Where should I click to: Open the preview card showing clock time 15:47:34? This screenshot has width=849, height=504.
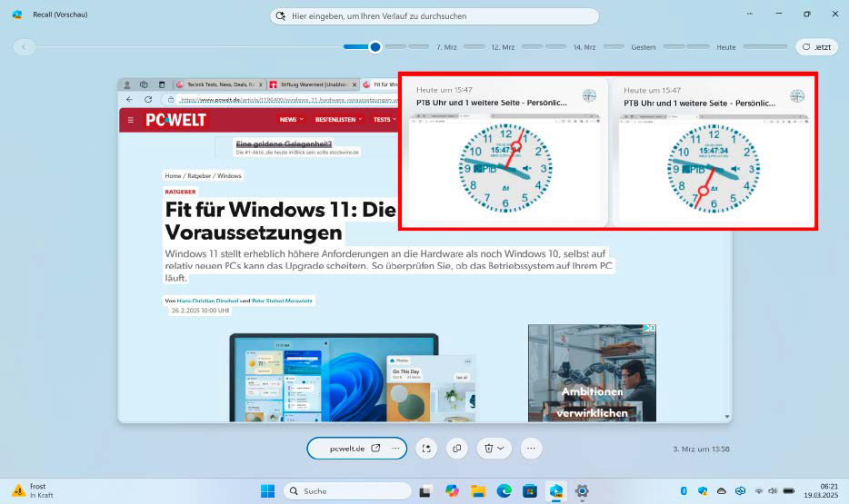714,151
